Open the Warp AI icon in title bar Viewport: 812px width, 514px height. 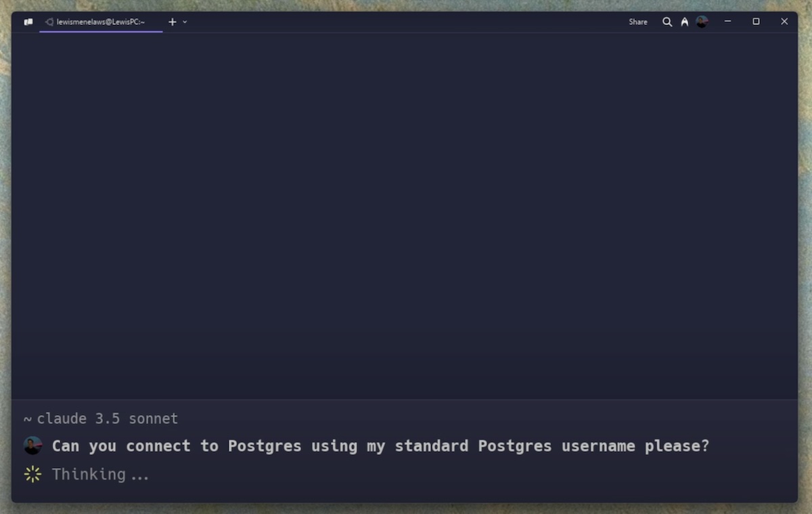point(685,22)
